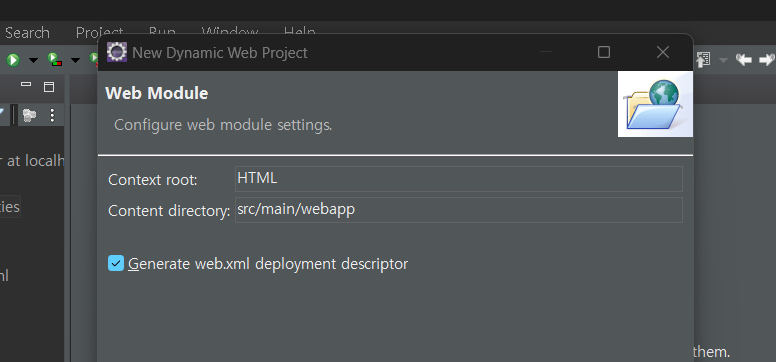Click the Back navigation arrow in toolbar
This screenshot has width=776, height=362.
(x=743, y=60)
